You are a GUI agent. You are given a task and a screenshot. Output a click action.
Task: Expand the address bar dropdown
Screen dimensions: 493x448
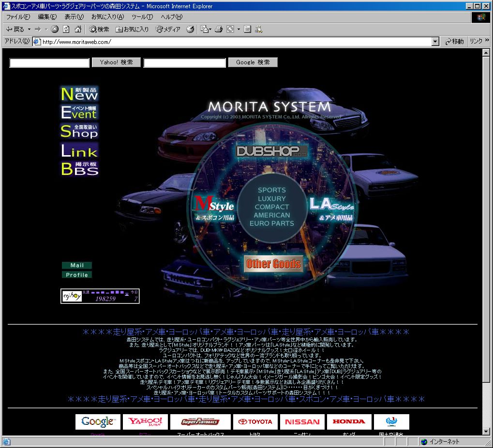[x=435, y=42]
